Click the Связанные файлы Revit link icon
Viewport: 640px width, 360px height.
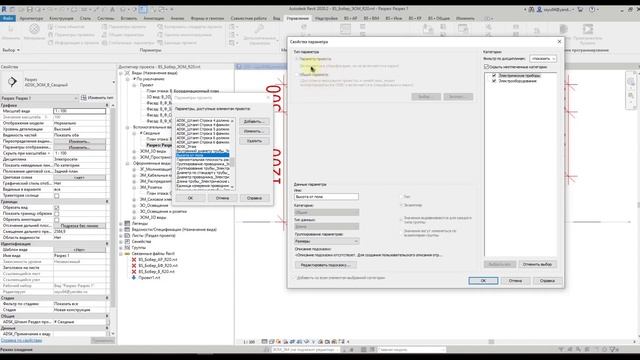click(127, 253)
